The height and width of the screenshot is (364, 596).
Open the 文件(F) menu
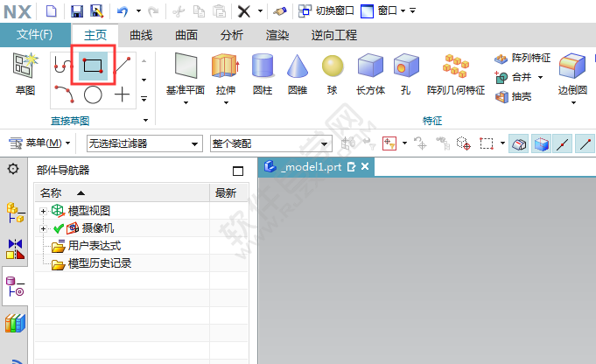pos(35,35)
